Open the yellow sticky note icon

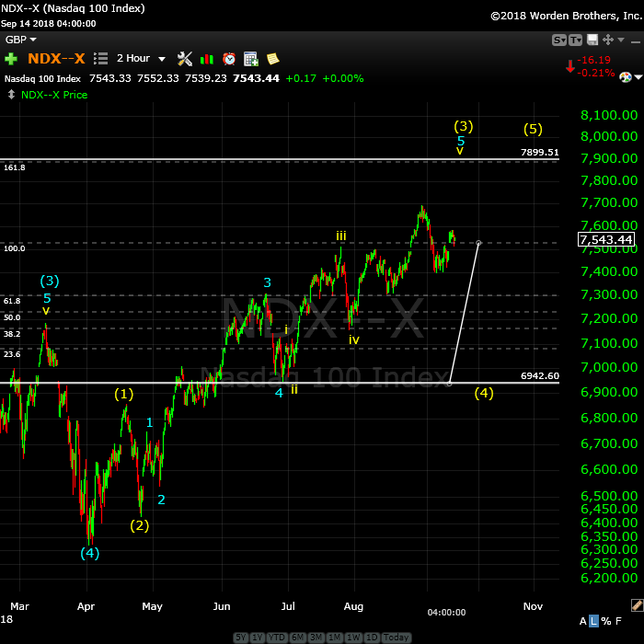(272, 59)
